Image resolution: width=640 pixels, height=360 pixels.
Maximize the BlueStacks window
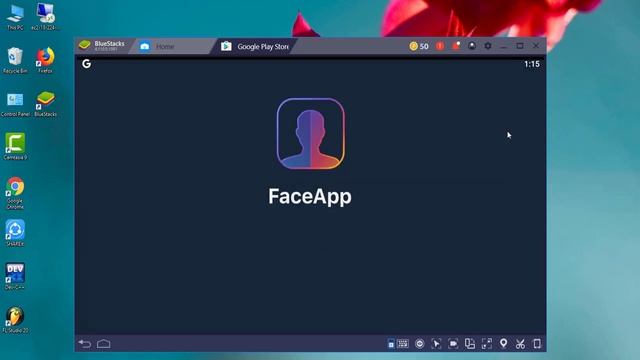tap(520, 46)
